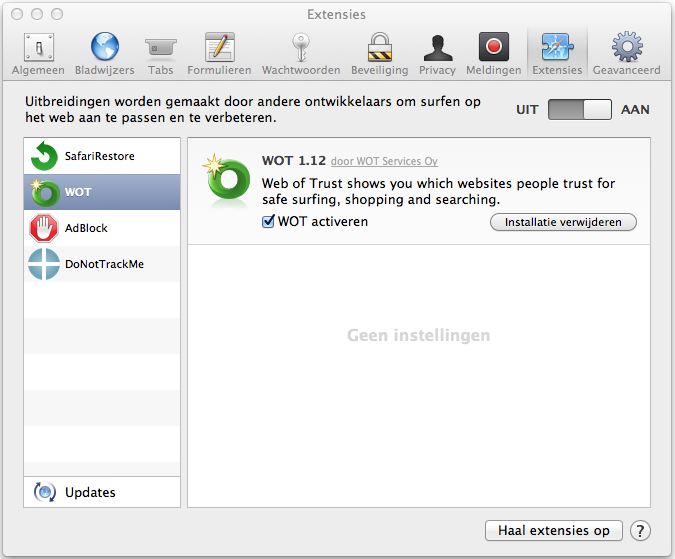Open the Bladwijzers globe icon pane
675x559 pixels.
point(105,54)
